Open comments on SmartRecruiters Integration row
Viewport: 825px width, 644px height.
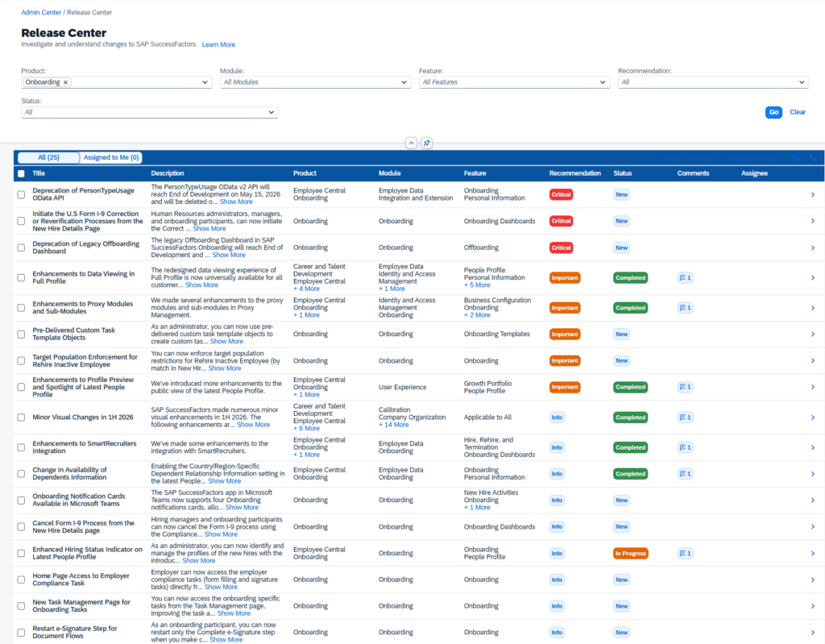(x=685, y=447)
